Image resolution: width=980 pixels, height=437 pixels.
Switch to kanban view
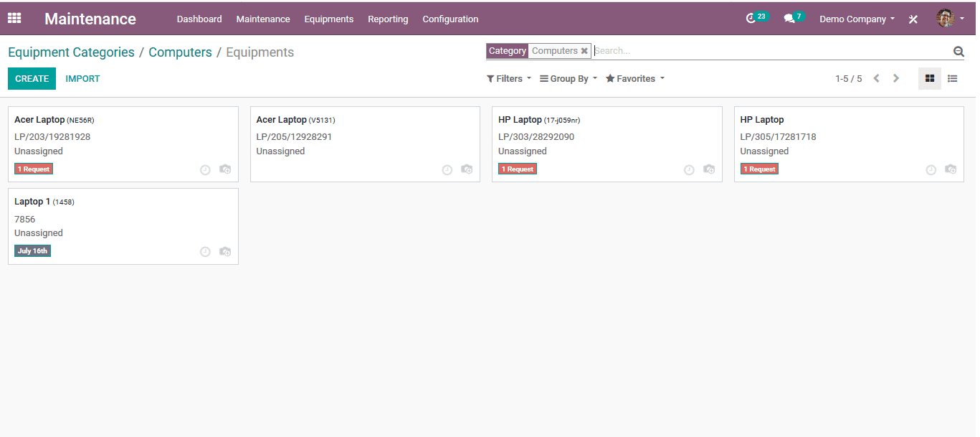930,79
